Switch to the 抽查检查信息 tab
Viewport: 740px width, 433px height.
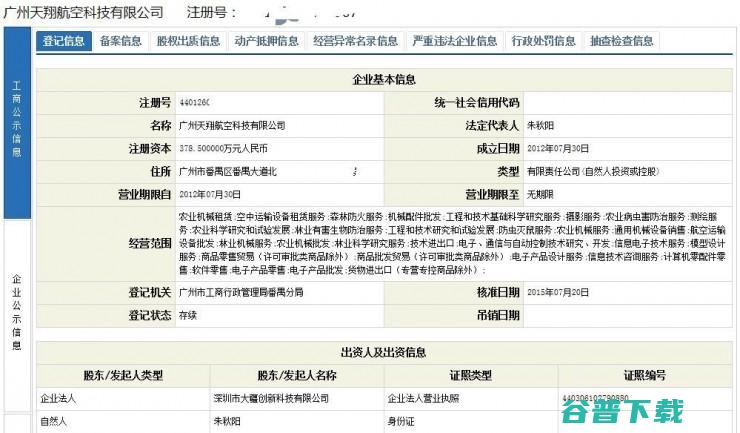coord(622,41)
